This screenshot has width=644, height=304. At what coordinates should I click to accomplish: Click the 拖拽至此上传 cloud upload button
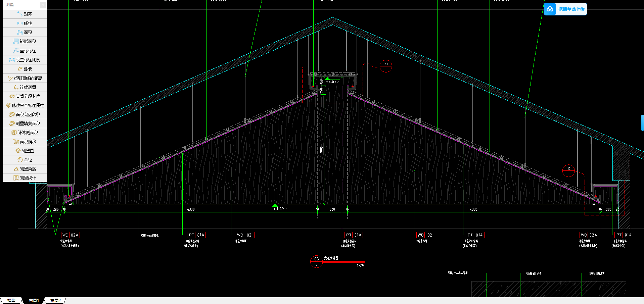(x=565, y=9)
